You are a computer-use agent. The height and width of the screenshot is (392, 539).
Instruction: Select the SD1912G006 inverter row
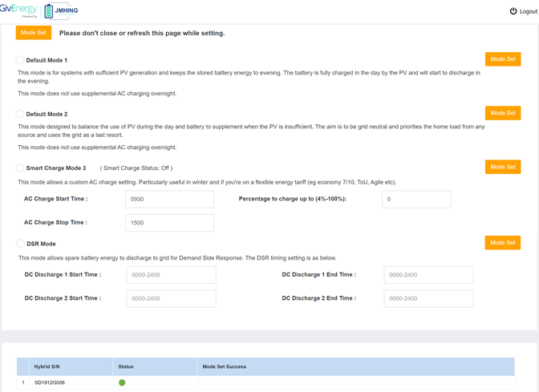pos(50,382)
